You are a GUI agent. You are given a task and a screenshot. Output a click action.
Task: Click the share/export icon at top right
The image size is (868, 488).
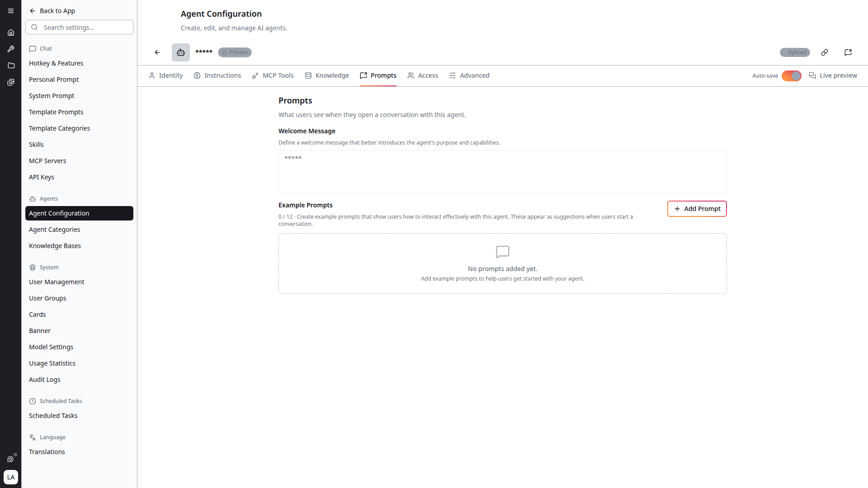tap(848, 52)
